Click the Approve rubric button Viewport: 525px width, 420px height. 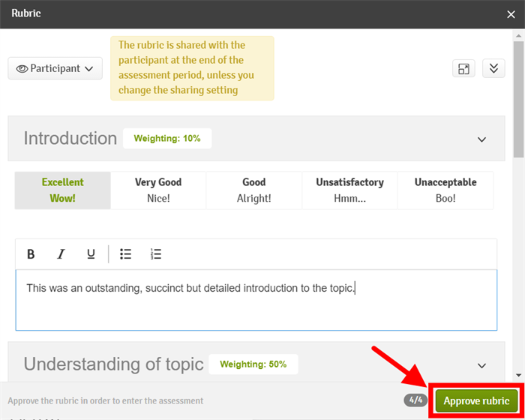tap(476, 401)
